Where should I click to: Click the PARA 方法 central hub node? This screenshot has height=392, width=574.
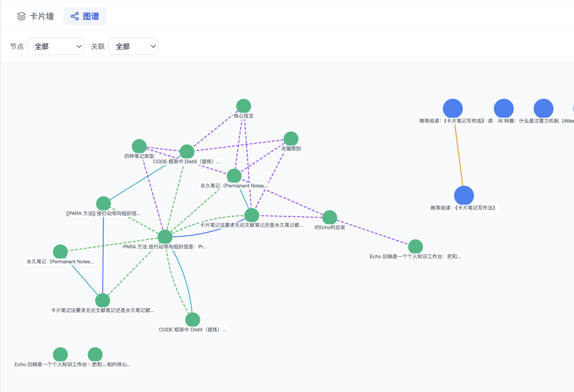[165, 237]
